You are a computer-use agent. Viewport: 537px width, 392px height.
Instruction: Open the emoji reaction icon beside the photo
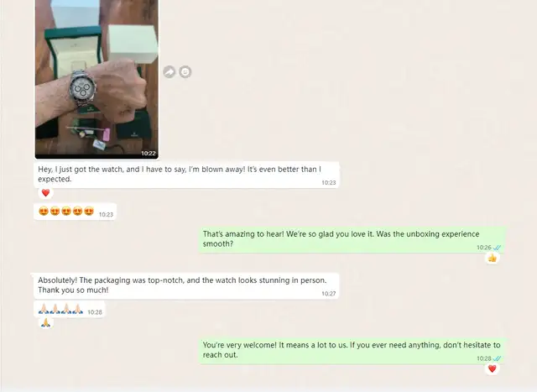point(185,72)
